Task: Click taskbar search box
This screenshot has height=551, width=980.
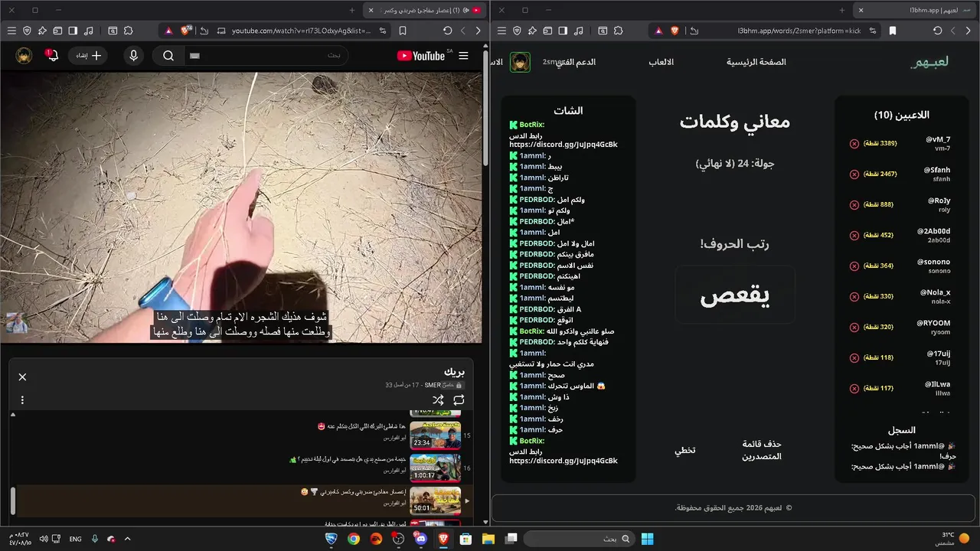Action: pyautogui.click(x=579, y=539)
